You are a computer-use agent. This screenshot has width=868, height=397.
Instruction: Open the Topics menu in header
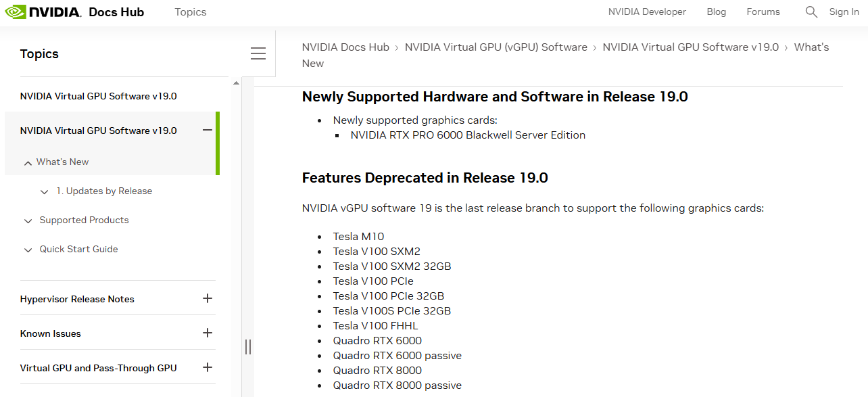pos(191,12)
